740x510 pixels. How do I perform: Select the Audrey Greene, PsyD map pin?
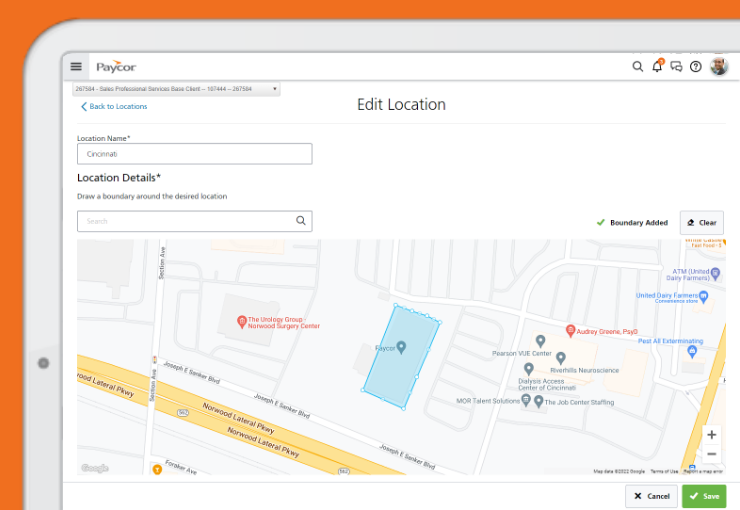coord(570,331)
